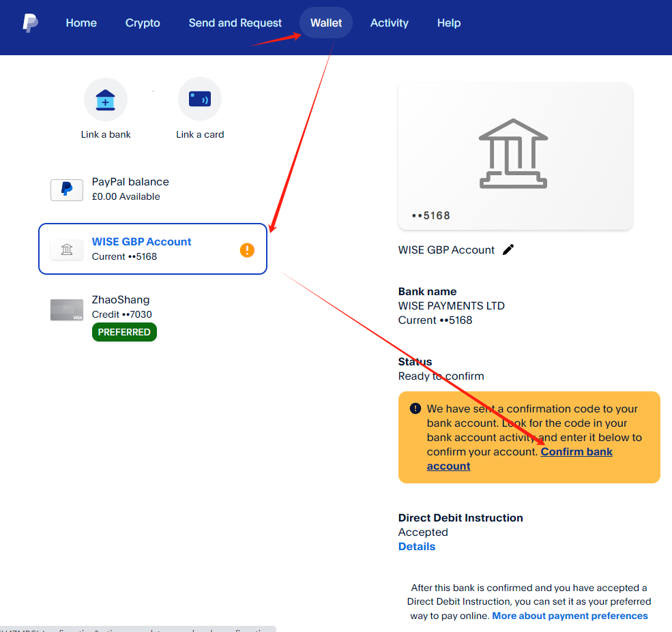Image resolution: width=672 pixels, height=632 pixels.
Task: Click the £0.00 Available text
Action: point(126,196)
